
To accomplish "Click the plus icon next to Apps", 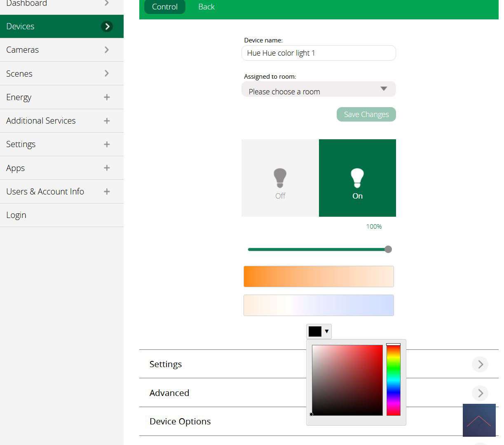I will (x=107, y=168).
